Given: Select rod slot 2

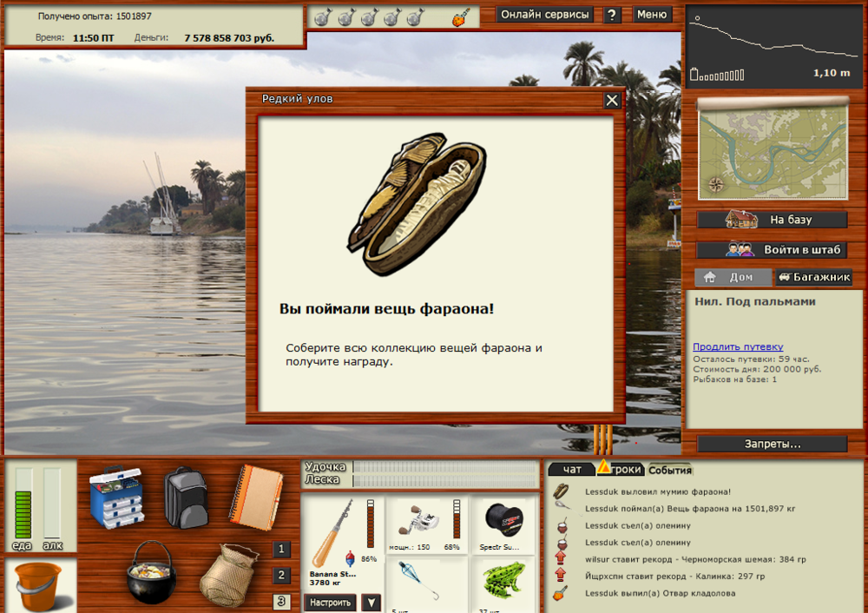Looking at the screenshot, I should (x=283, y=575).
